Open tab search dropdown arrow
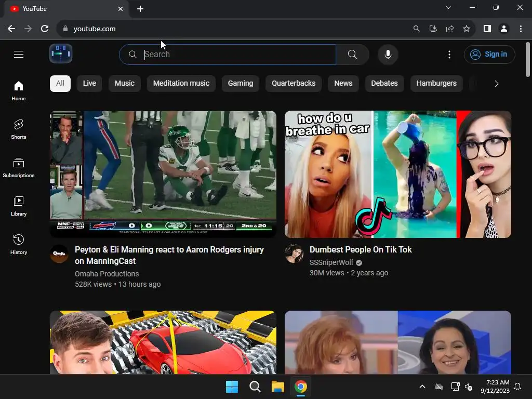 pyautogui.click(x=448, y=7)
